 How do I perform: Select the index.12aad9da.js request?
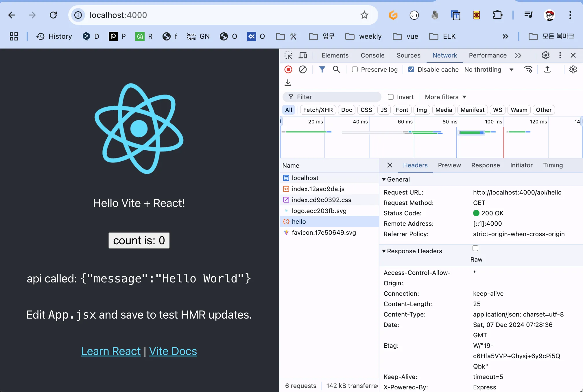pyautogui.click(x=329, y=189)
